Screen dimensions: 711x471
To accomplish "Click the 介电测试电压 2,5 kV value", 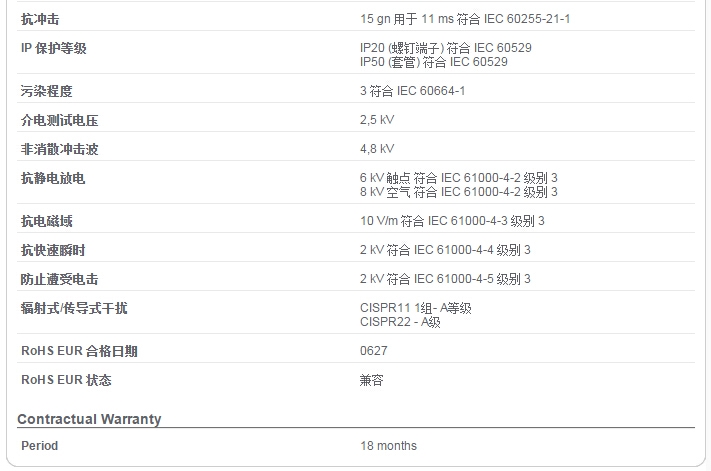I will (377, 120).
